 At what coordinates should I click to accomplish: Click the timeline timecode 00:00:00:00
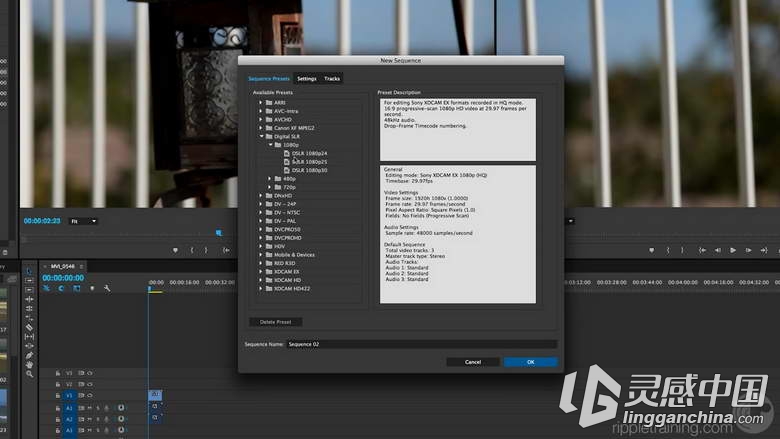63,278
